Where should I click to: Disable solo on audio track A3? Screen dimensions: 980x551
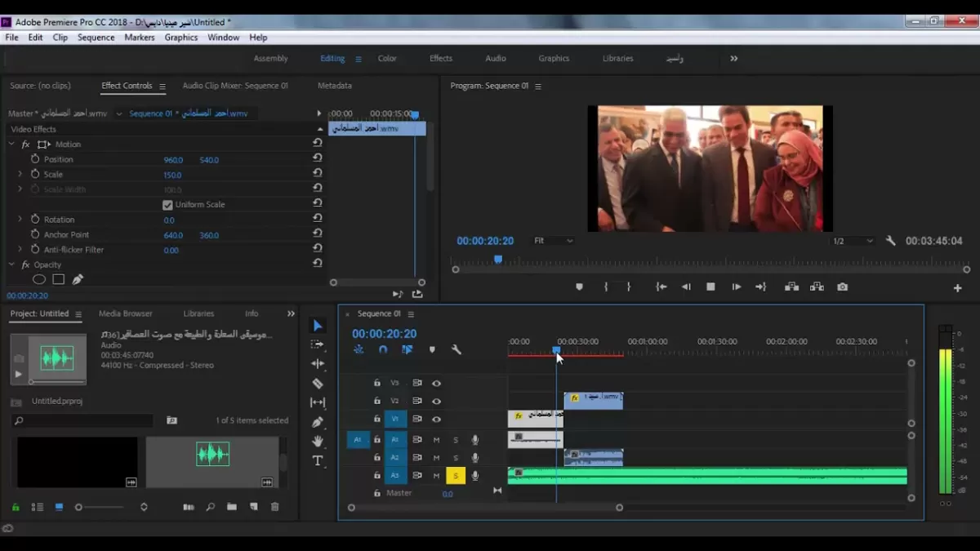point(456,476)
